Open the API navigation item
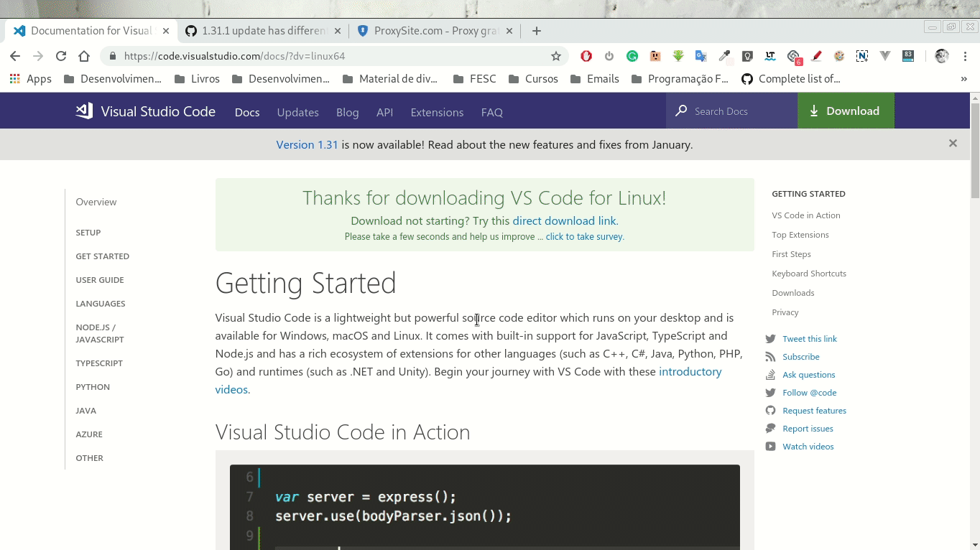 point(384,112)
